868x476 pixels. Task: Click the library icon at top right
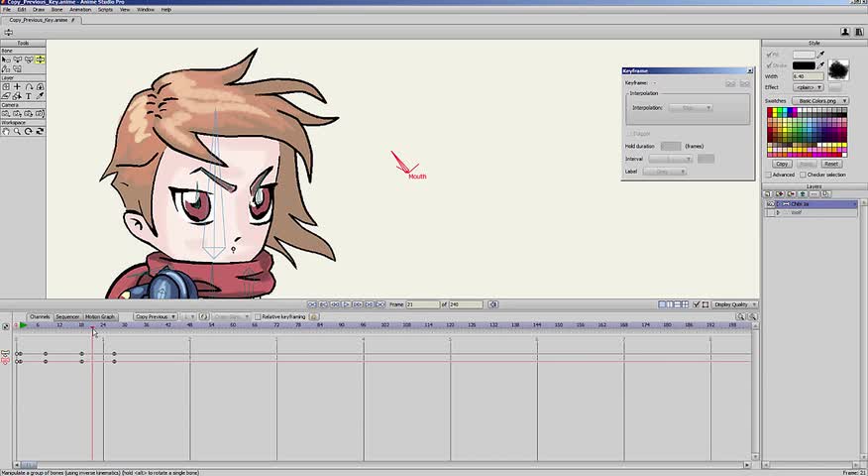click(858, 32)
